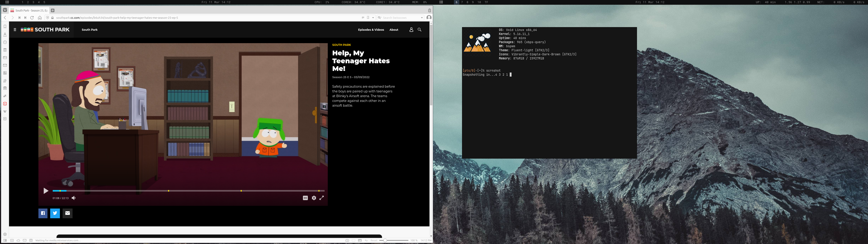868x244 pixels.
Task: Go to the About page
Action: point(394,30)
